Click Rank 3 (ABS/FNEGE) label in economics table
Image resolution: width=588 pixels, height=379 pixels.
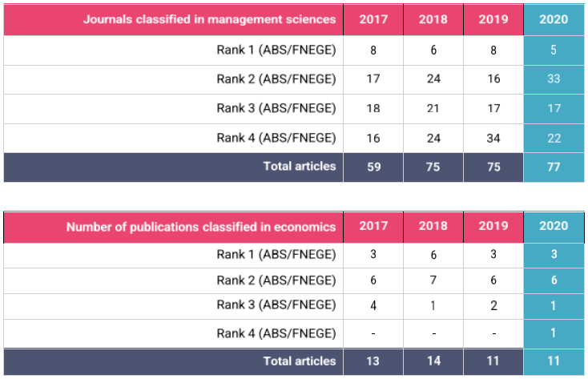(x=276, y=307)
